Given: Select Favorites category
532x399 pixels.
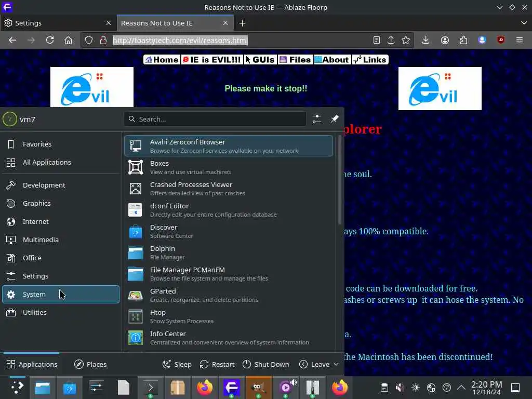Looking at the screenshot, I should pyautogui.click(x=61, y=144).
